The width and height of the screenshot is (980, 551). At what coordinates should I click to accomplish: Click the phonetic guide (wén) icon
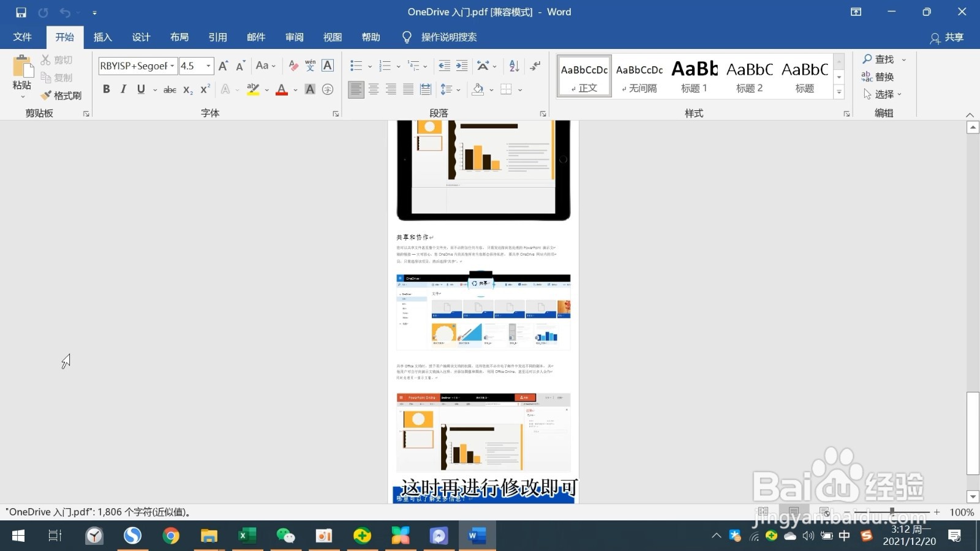point(311,66)
